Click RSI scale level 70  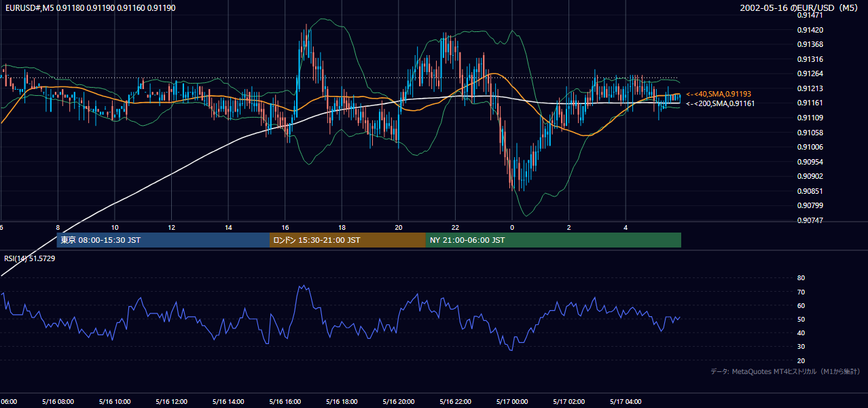(x=801, y=292)
